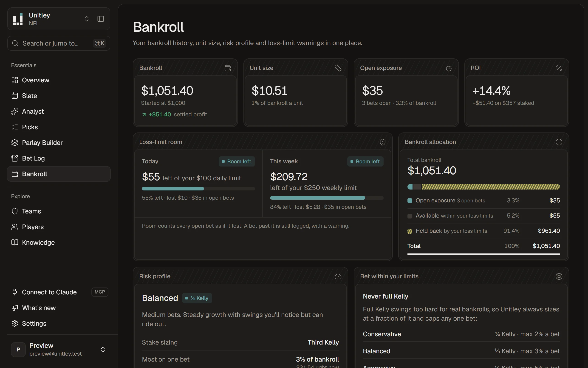The height and width of the screenshot is (368, 588).
Task: Click the Third Kelly stake sizing value
Action: (x=323, y=342)
